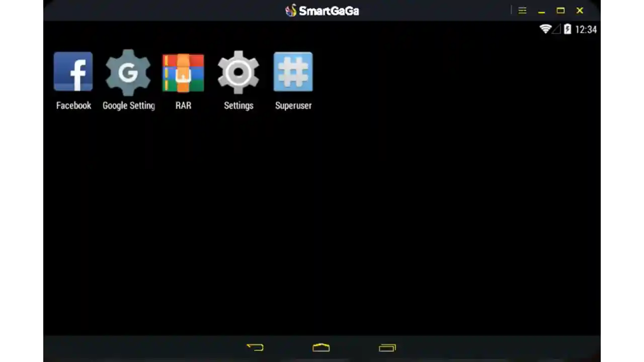Click the battery charging status icon
Screen dimensions: 644x362
pos(568,29)
